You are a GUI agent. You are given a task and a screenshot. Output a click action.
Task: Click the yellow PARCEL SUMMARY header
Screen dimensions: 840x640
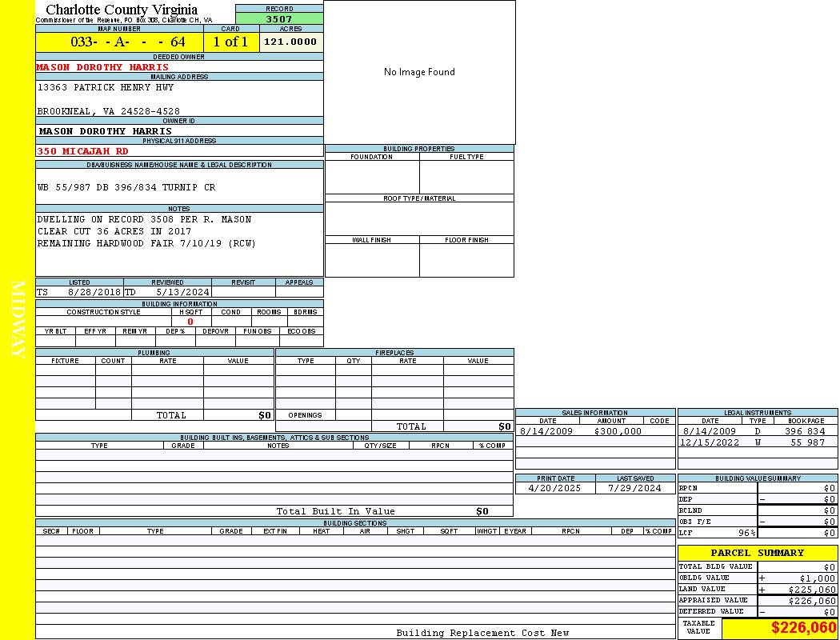tap(757, 553)
